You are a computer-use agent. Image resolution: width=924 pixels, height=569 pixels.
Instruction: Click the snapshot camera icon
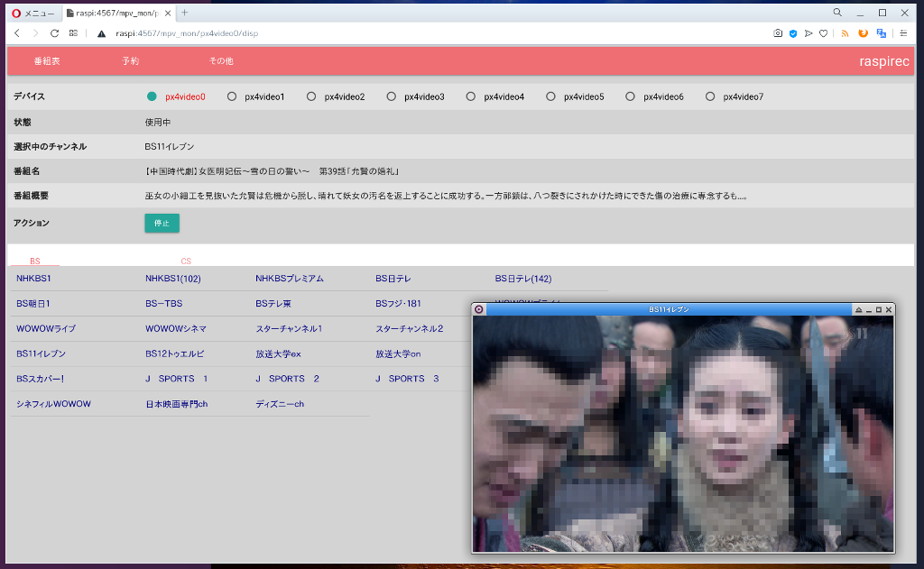pos(778,33)
